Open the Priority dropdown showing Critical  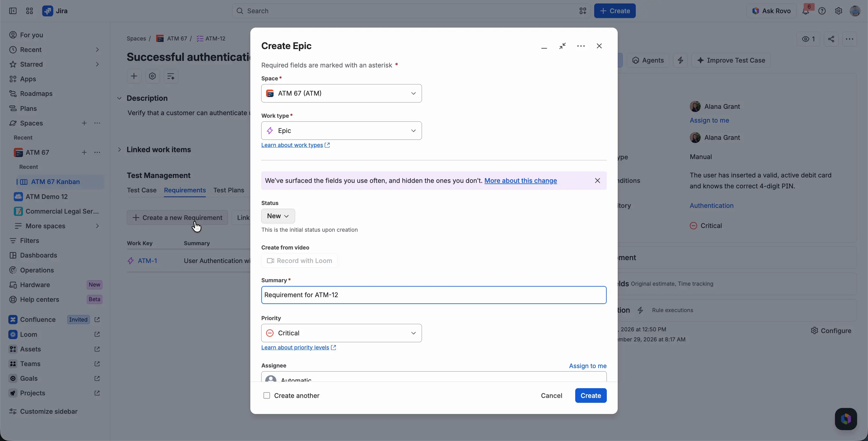pyautogui.click(x=341, y=333)
